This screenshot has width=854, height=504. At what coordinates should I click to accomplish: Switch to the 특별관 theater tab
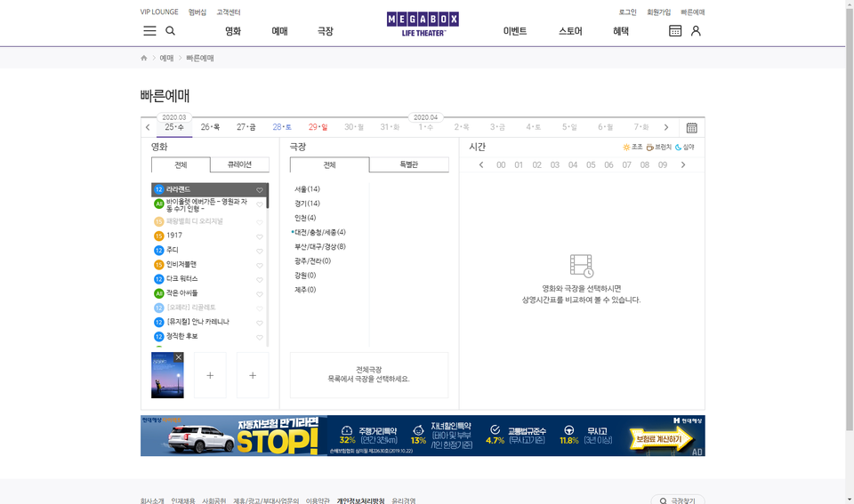(x=408, y=165)
